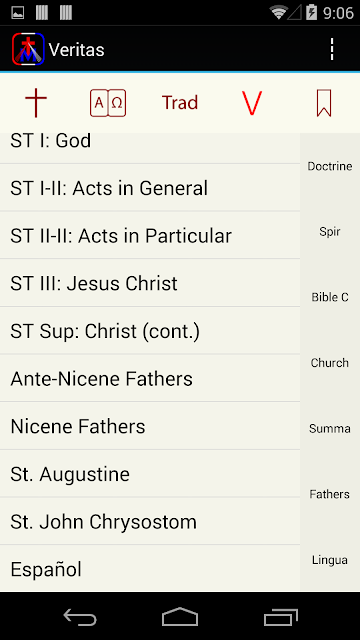
Task: Tap the red cross icon in toolbar
Action: tap(36, 103)
